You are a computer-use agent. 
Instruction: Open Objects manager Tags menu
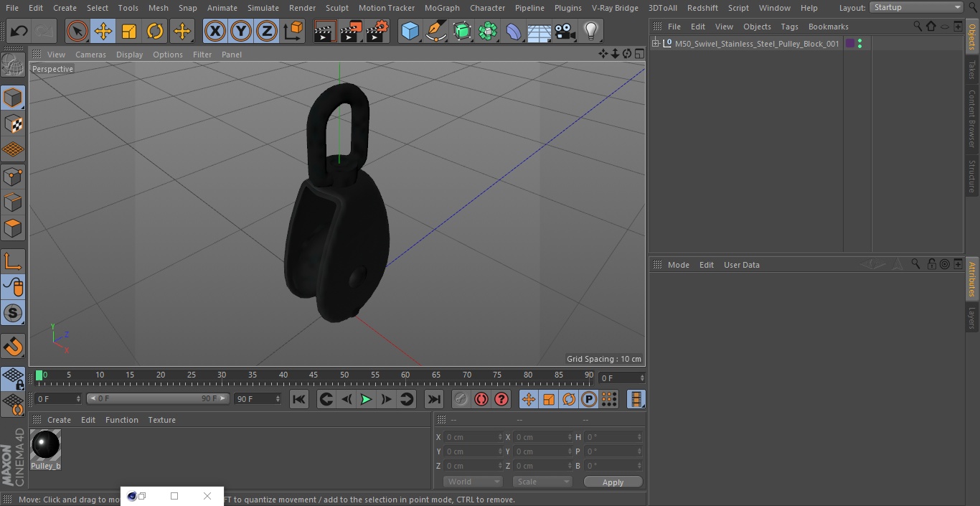coord(789,27)
